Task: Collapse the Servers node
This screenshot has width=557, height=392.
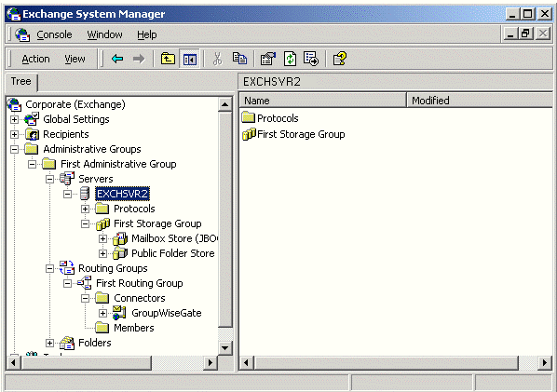Action: pos(49,180)
